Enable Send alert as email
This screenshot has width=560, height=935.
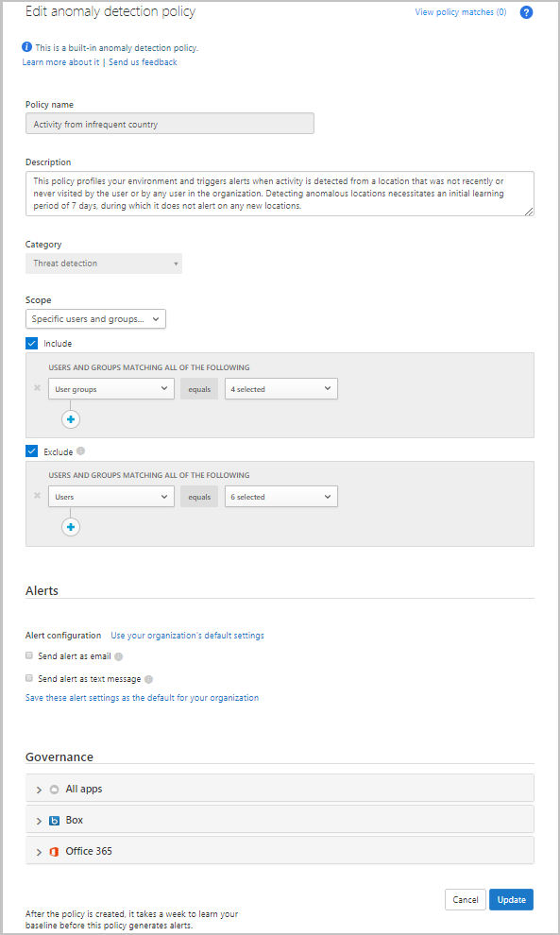coord(28,655)
